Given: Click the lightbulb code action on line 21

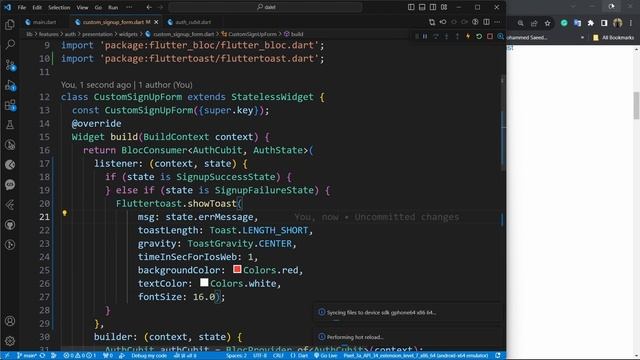Looking at the screenshot, I should click(64, 213).
